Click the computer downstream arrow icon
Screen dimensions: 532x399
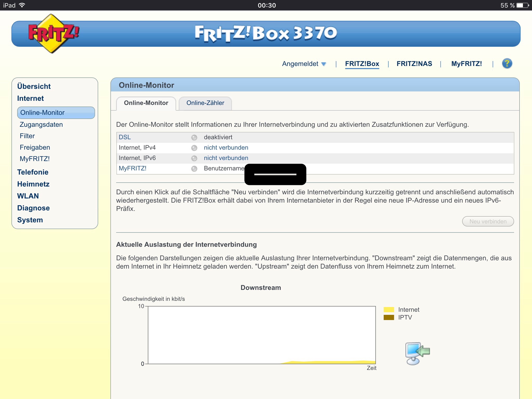[x=417, y=353]
